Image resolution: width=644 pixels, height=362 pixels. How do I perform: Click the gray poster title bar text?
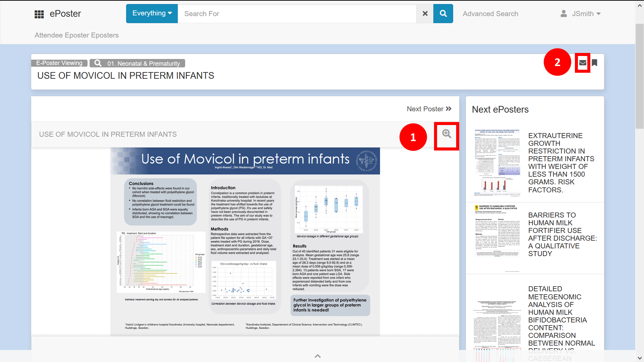click(108, 134)
